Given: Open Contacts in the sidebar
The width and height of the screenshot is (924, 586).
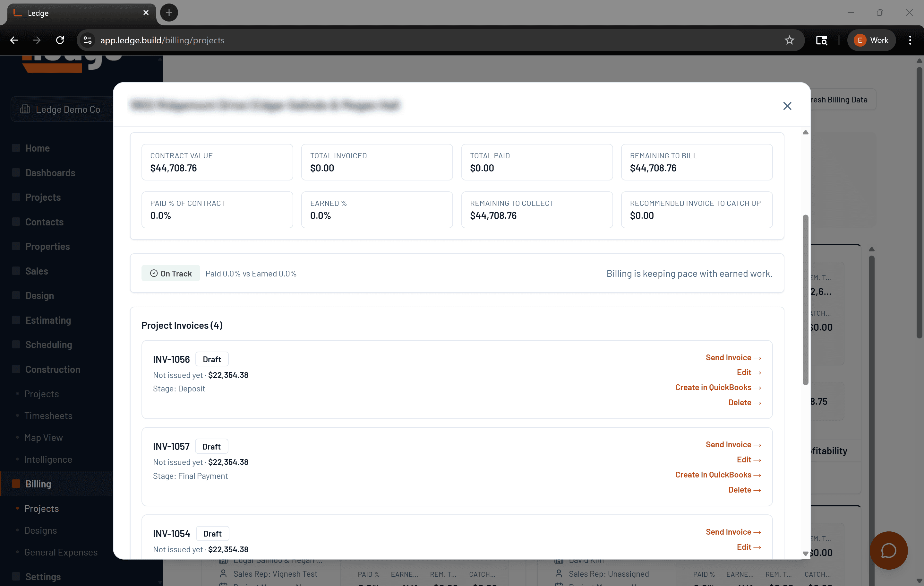Looking at the screenshot, I should (x=45, y=222).
